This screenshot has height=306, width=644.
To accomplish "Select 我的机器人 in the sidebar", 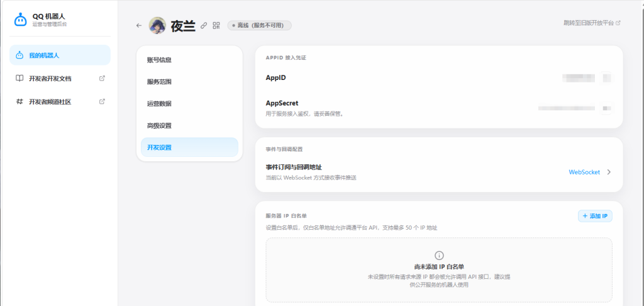I will (60, 55).
